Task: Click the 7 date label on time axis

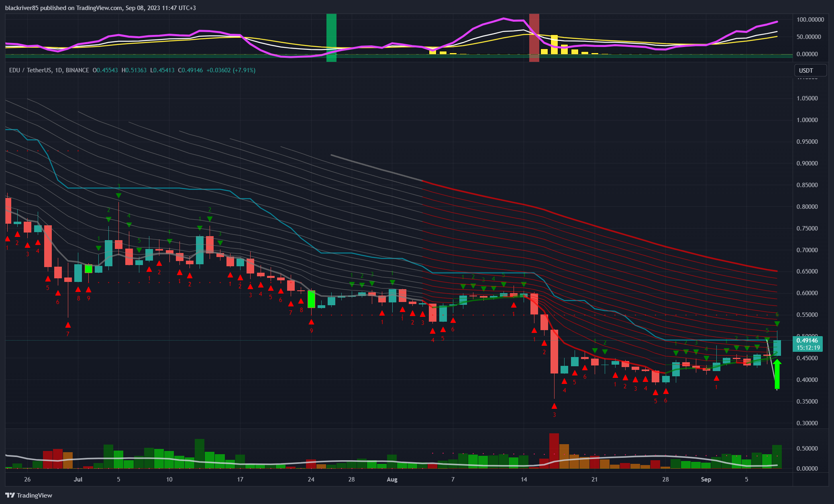Action: pyautogui.click(x=453, y=480)
